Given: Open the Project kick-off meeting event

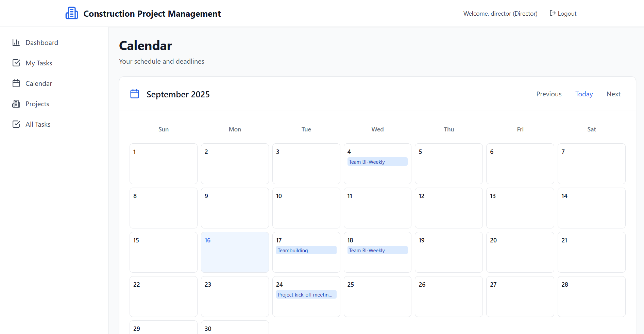Looking at the screenshot, I should tap(306, 295).
